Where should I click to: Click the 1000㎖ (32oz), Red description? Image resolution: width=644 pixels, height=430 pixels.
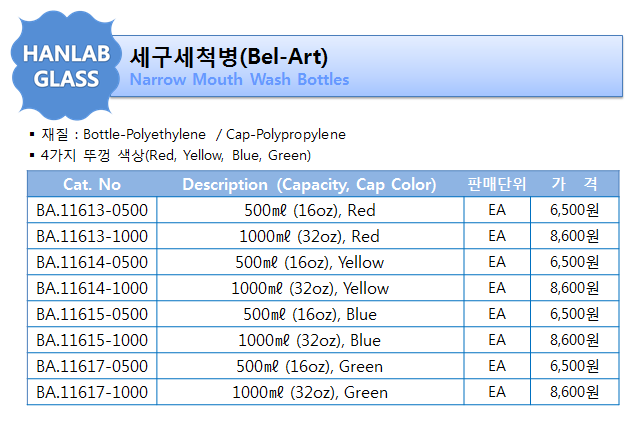pos(310,237)
